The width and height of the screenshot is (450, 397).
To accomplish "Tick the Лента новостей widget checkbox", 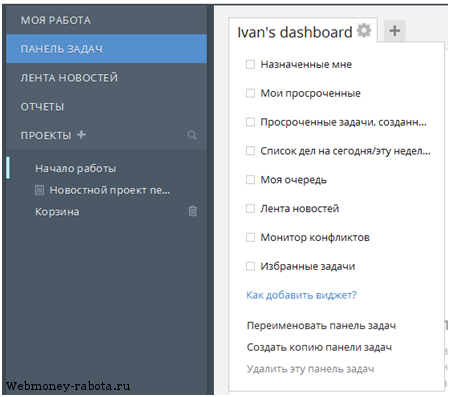I will pos(250,208).
